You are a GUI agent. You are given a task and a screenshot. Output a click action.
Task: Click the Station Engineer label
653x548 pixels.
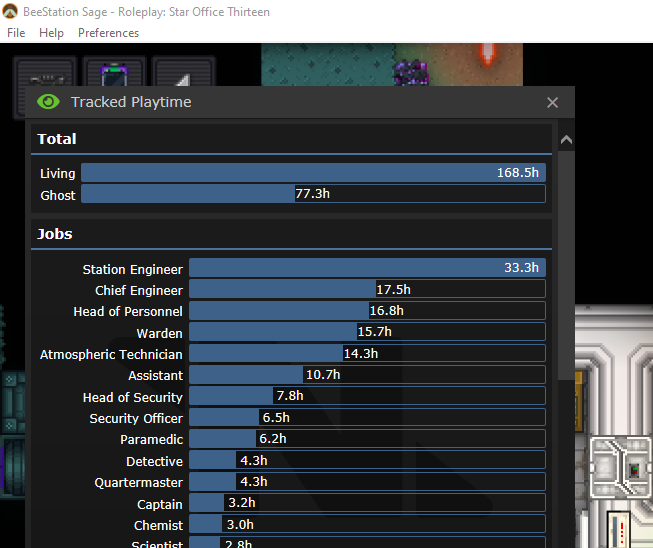(x=132, y=269)
